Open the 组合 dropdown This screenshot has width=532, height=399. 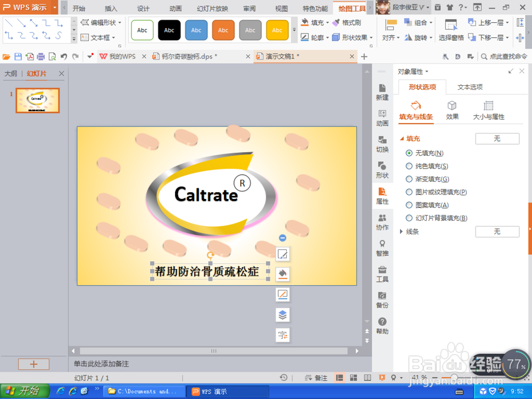point(418,23)
